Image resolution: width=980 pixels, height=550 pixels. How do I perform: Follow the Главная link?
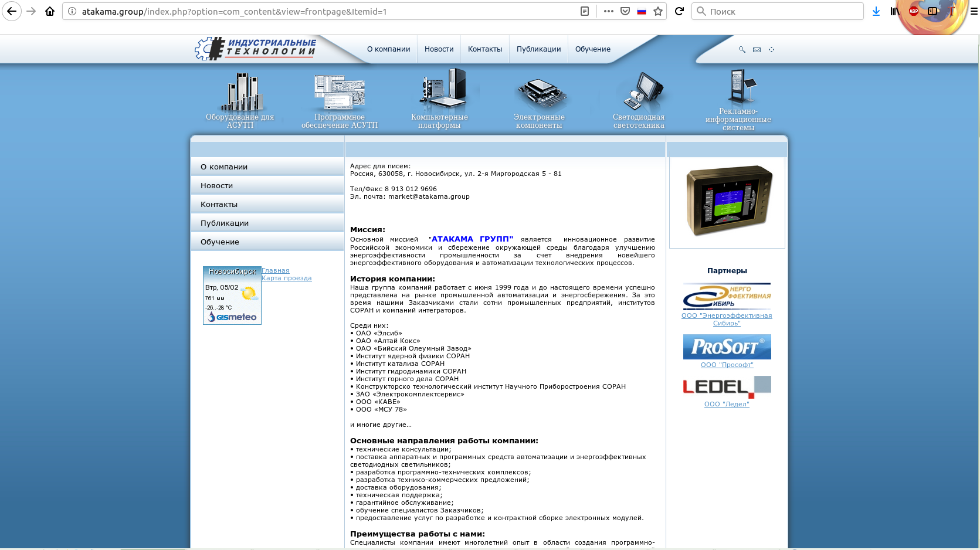point(276,270)
